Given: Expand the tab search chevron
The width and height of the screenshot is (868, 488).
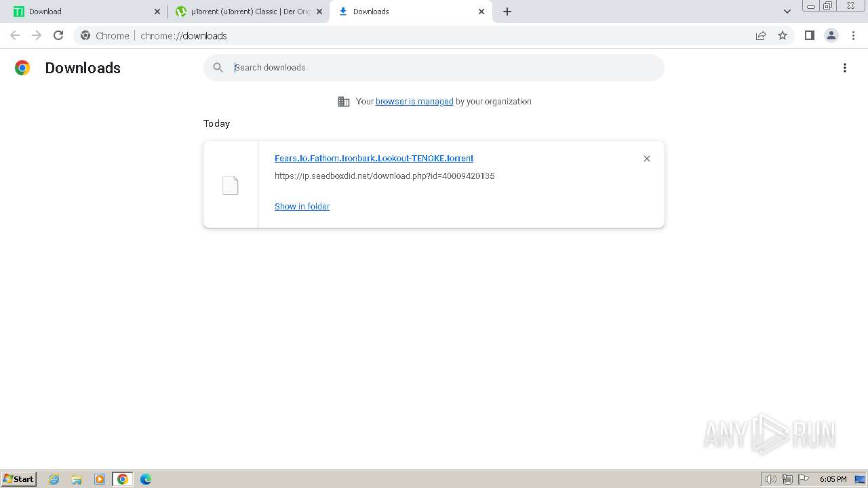Looking at the screenshot, I should (x=787, y=12).
